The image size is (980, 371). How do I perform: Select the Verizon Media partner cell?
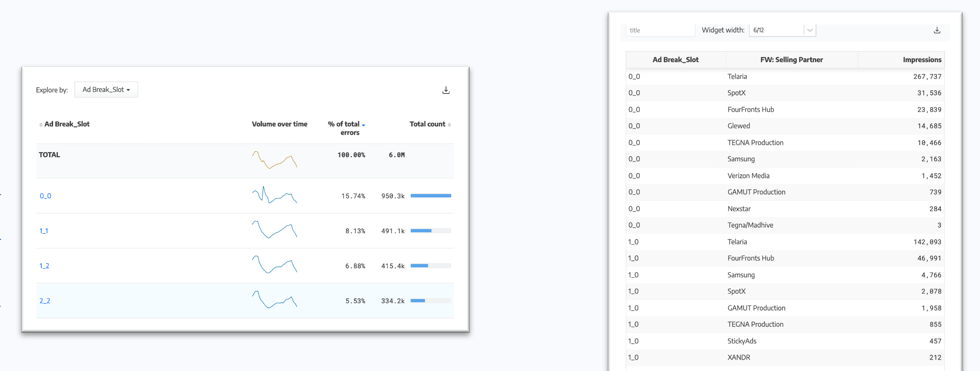[x=748, y=176]
